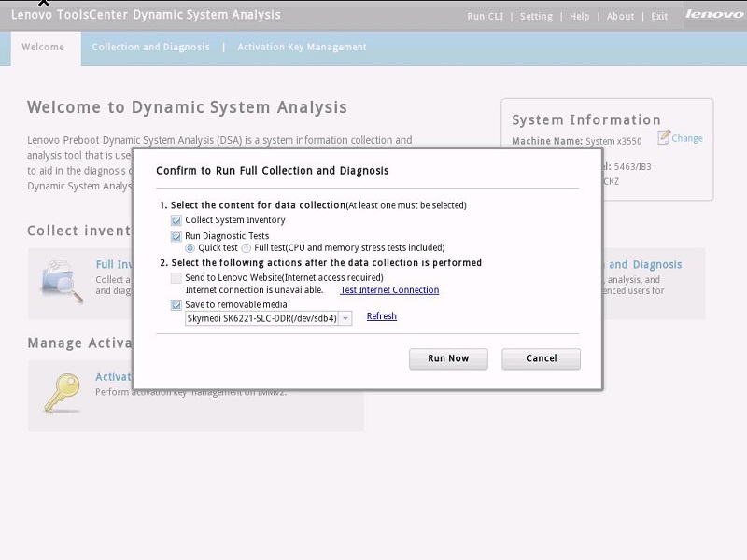This screenshot has width=747, height=560.
Task: Click the Lenovo logo in header
Action: (x=714, y=15)
